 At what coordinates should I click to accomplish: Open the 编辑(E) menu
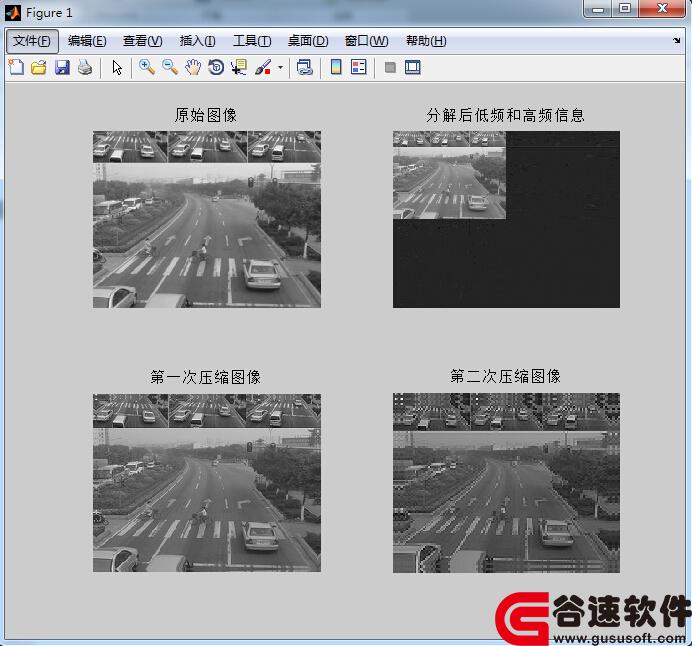coord(87,41)
